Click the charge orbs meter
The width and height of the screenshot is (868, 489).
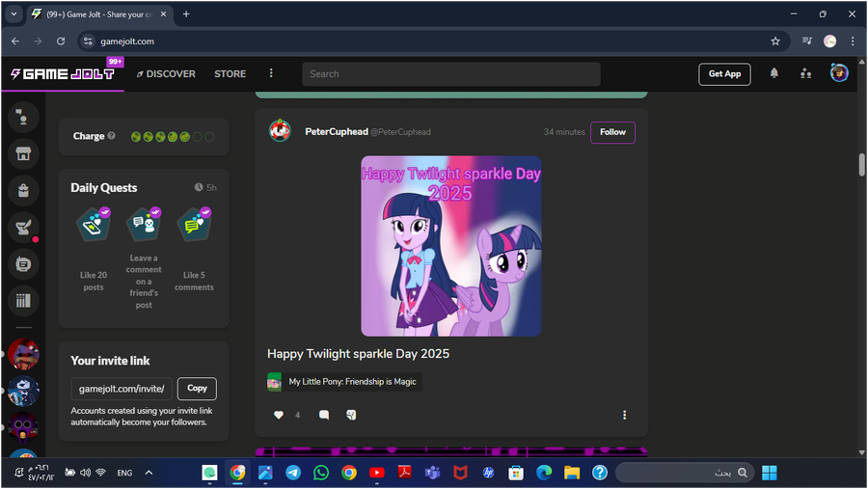pos(173,136)
